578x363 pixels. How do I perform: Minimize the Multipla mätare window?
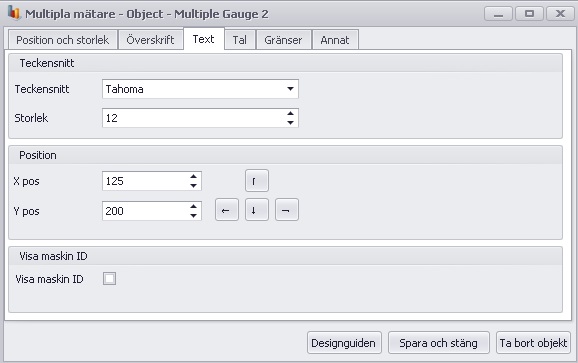pyautogui.click(x=498, y=14)
